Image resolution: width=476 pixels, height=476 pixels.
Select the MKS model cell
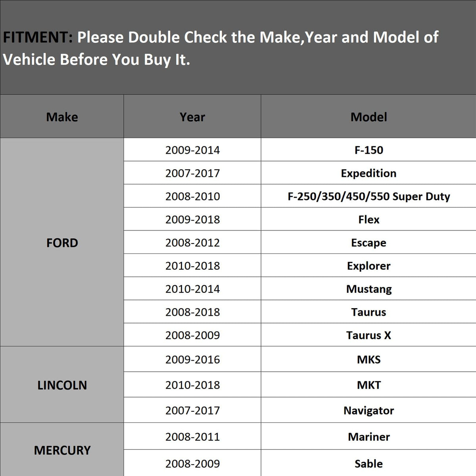click(369, 359)
